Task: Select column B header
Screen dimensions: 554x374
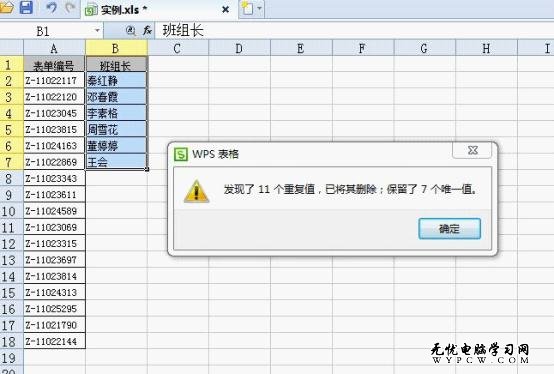Action: (x=116, y=48)
